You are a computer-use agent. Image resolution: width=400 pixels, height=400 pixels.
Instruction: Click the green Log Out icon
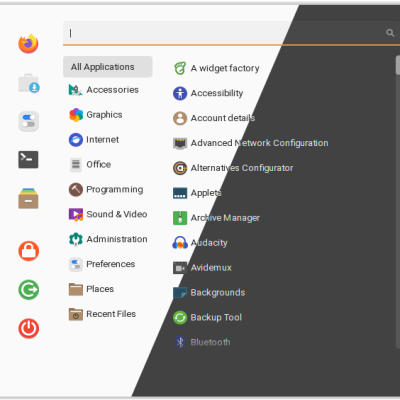29,290
